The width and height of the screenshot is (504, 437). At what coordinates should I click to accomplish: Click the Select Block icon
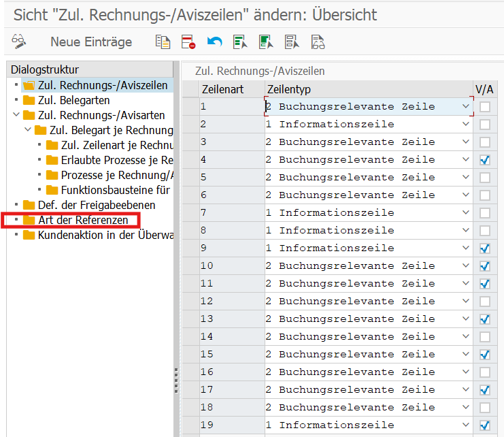pos(266,42)
